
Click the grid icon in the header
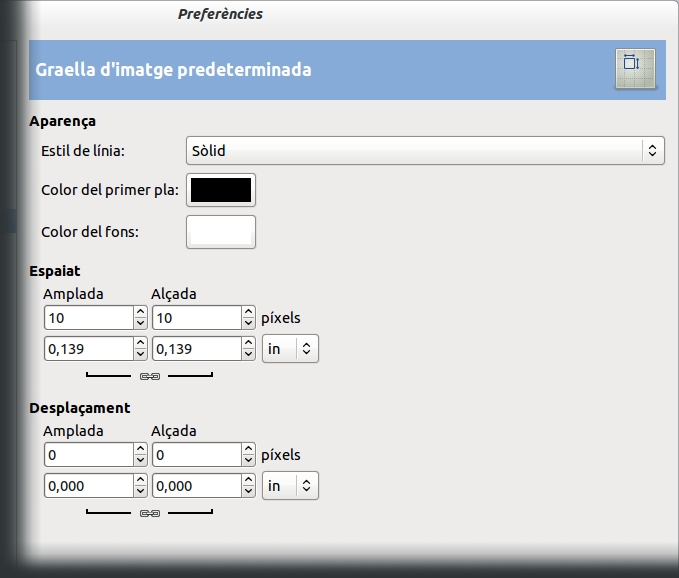click(x=634, y=68)
